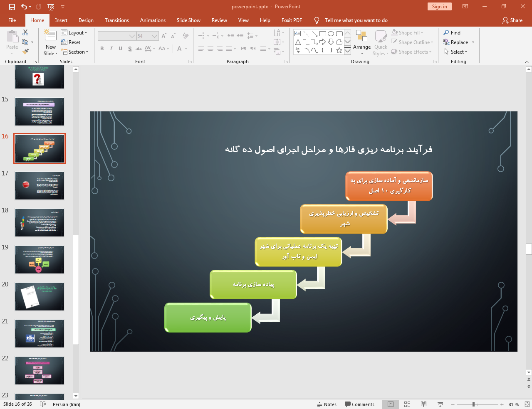Fit slide to current window
532x409 pixels.
527,404
